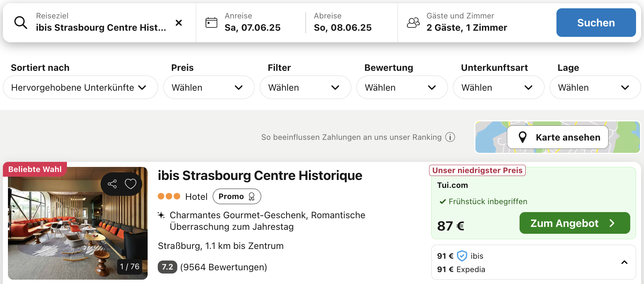
Task: Click the Zum Angebot button
Action: 575,223
